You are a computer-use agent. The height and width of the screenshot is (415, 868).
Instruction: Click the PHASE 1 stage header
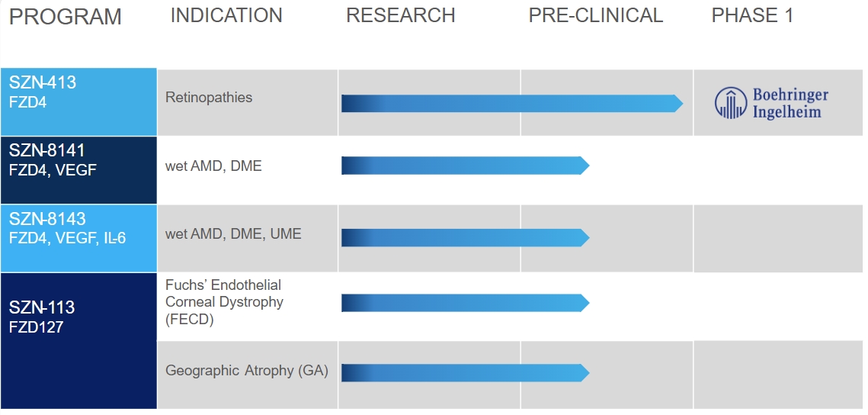click(752, 15)
